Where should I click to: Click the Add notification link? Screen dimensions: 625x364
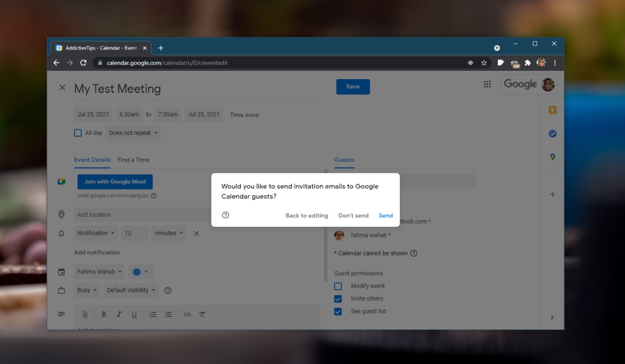pos(97,253)
